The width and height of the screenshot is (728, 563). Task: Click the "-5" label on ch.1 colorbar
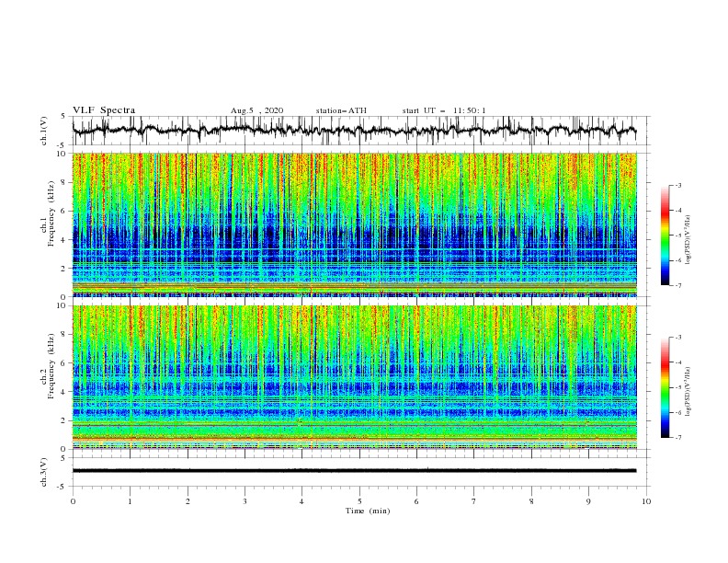click(x=677, y=236)
